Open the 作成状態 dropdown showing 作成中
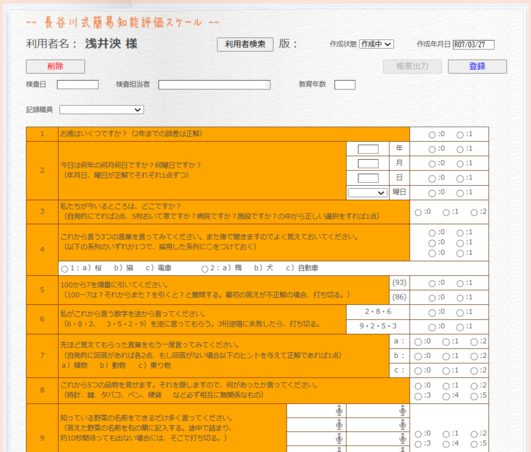 tap(376, 44)
